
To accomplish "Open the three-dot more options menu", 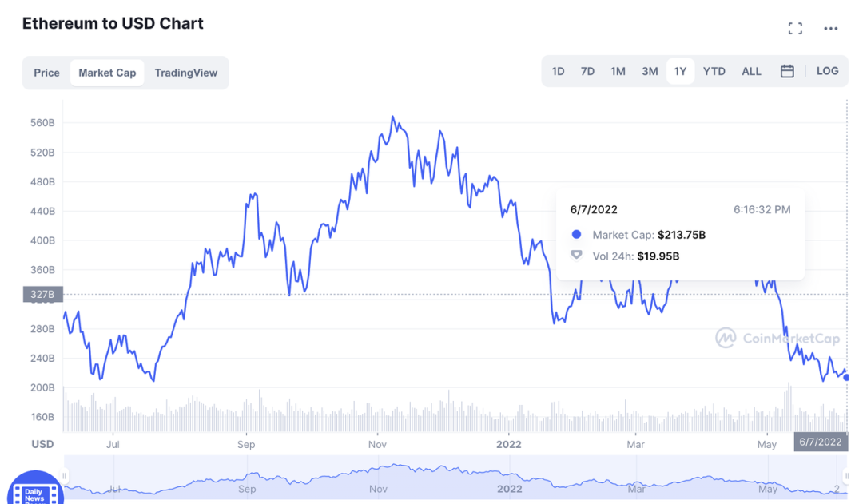I will tap(831, 29).
